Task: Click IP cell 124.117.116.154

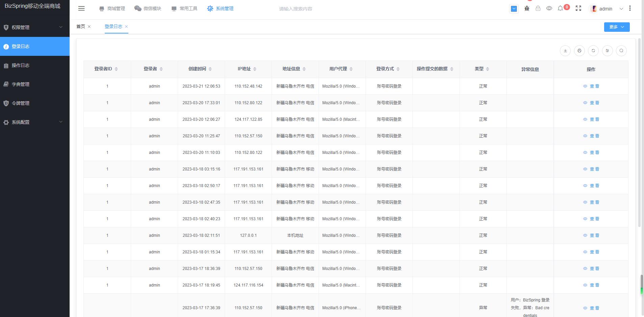Action: (x=248, y=285)
